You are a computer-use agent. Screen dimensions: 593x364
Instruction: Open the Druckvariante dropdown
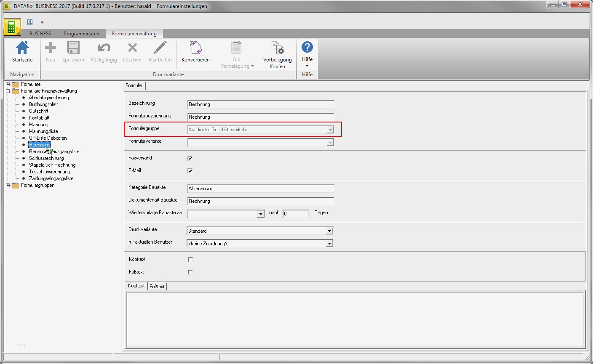click(329, 231)
